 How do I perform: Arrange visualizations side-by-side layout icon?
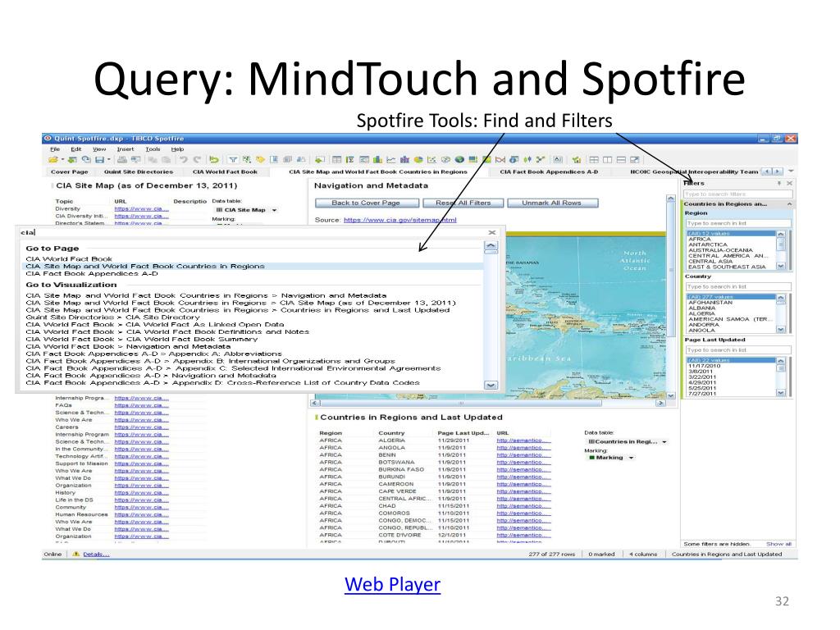(608, 160)
